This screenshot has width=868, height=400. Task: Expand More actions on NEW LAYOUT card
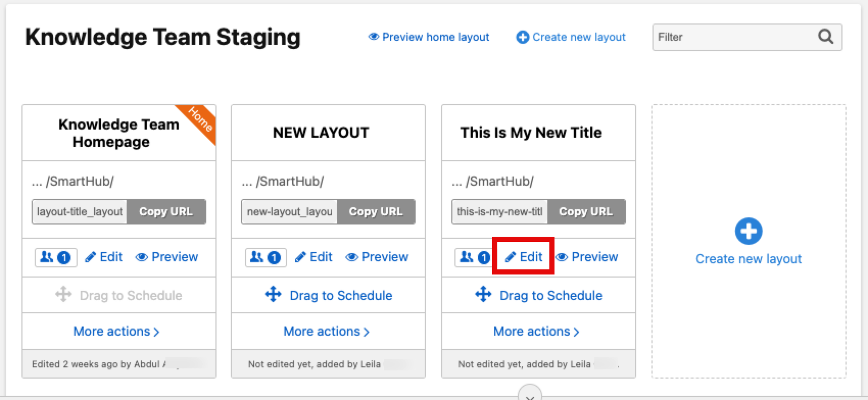click(326, 332)
